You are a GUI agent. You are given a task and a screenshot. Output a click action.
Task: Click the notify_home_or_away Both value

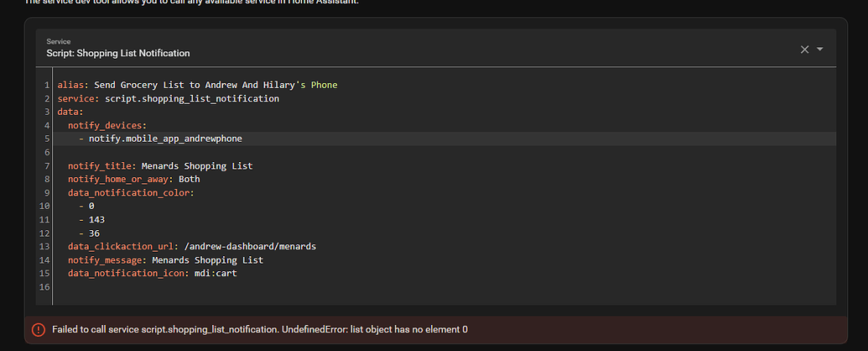coord(190,179)
